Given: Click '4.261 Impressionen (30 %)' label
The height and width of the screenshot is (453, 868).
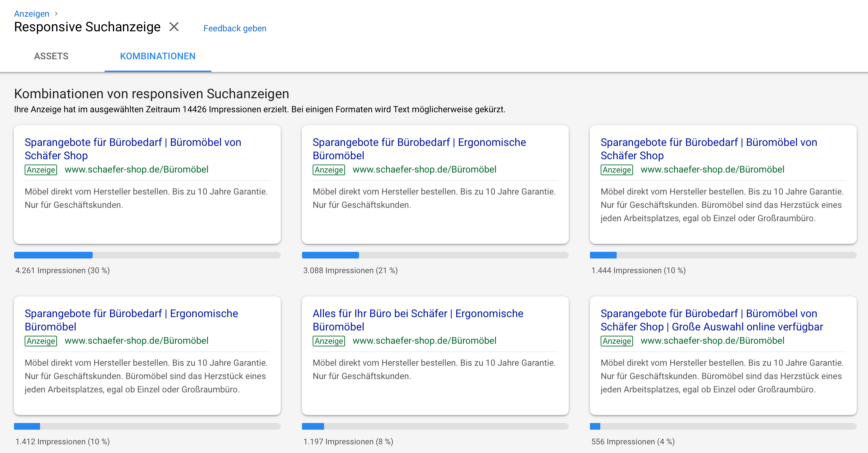Looking at the screenshot, I should tap(63, 270).
